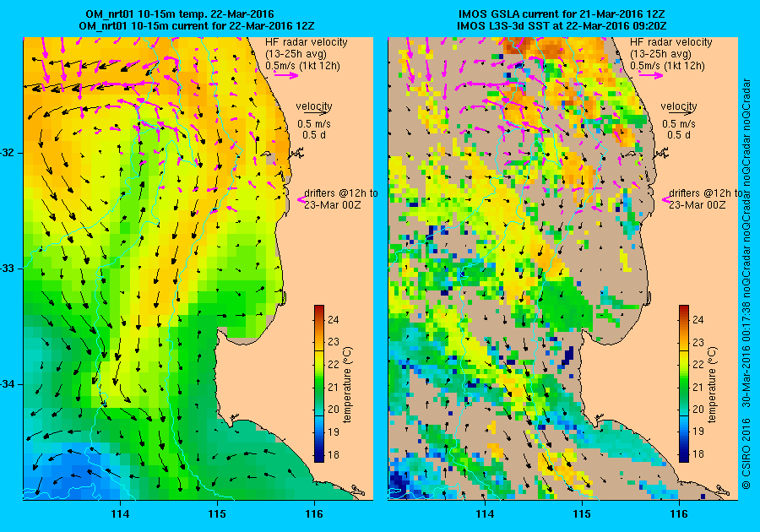Click the left map 'drifters @12h to 23-Mar 00Z' label
This screenshot has height=532, width=760.
coord(341,198)
